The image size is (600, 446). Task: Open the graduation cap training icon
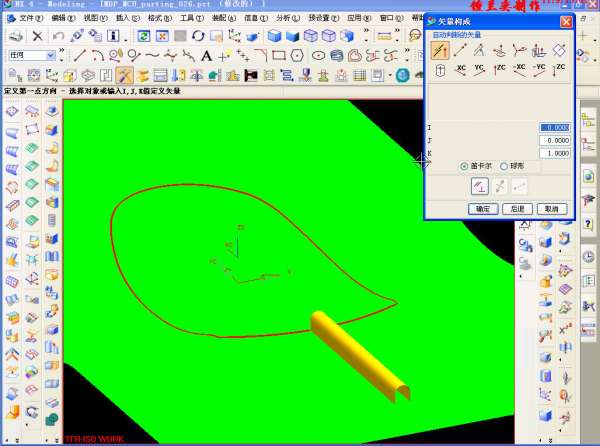coord(589,199)
